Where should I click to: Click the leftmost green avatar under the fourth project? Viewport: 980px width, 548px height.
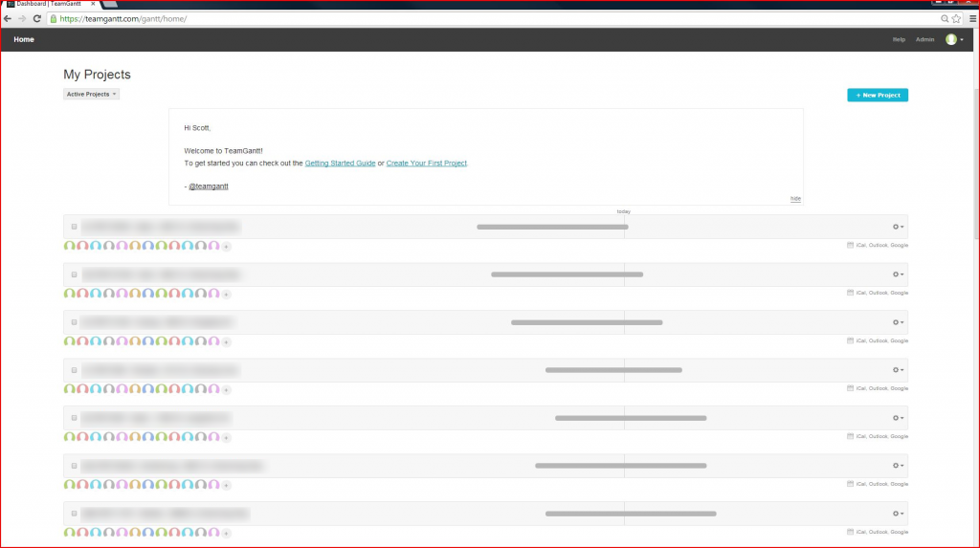[x=69, y=388]
